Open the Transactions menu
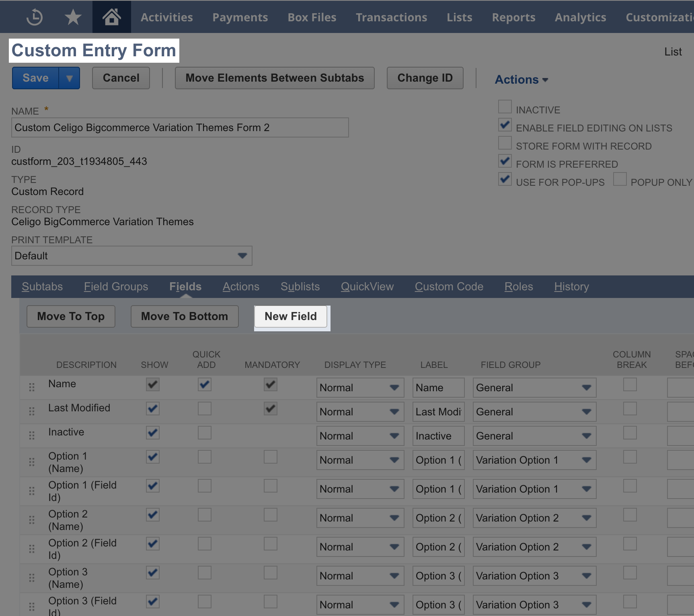The height and width of the screenshot is (616, 694). 392,17
